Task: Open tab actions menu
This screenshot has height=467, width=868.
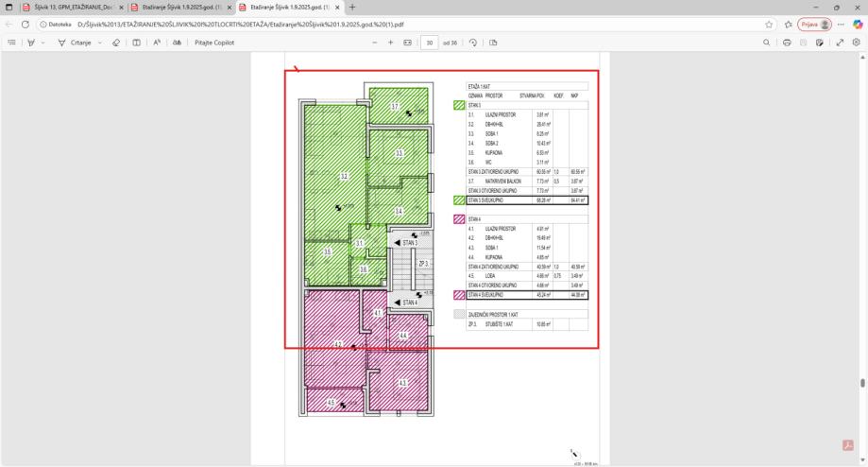Action: (9, 8)
